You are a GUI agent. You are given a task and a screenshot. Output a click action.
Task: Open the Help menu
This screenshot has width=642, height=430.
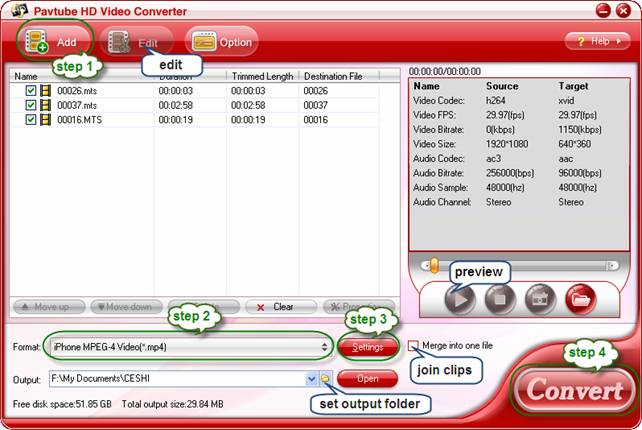597,41
